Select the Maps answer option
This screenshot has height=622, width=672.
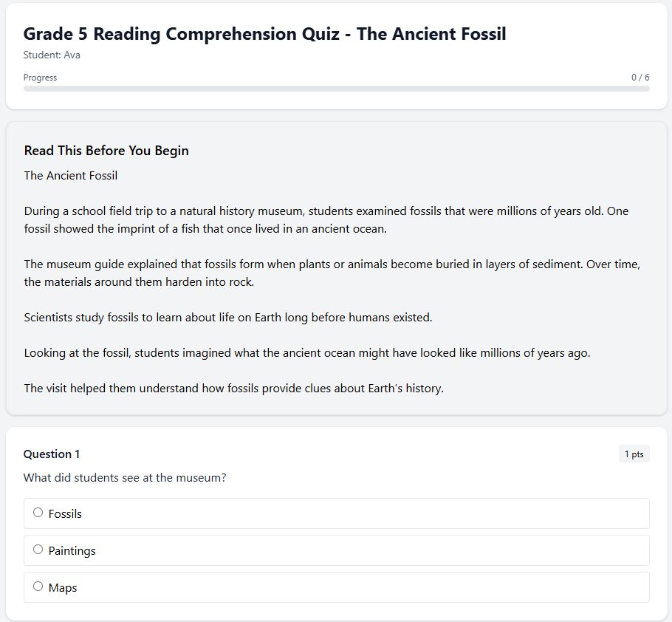click(x=38, y=586)
